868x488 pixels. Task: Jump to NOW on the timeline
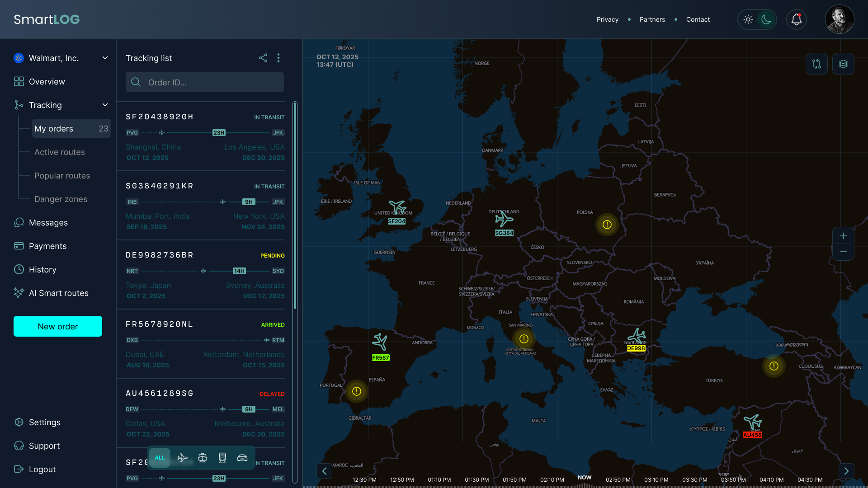pyautogui.click(x=585, y=477)
